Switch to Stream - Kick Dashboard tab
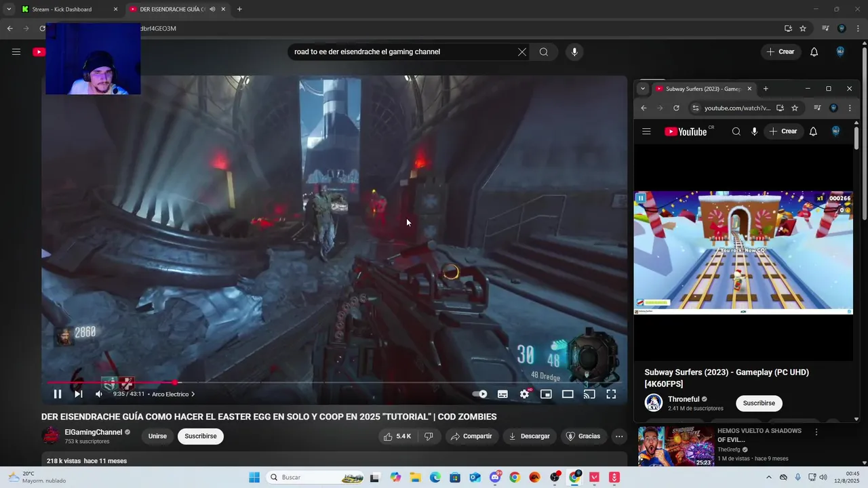This screenshot has width=868, height=488. [x=68, y=9]
